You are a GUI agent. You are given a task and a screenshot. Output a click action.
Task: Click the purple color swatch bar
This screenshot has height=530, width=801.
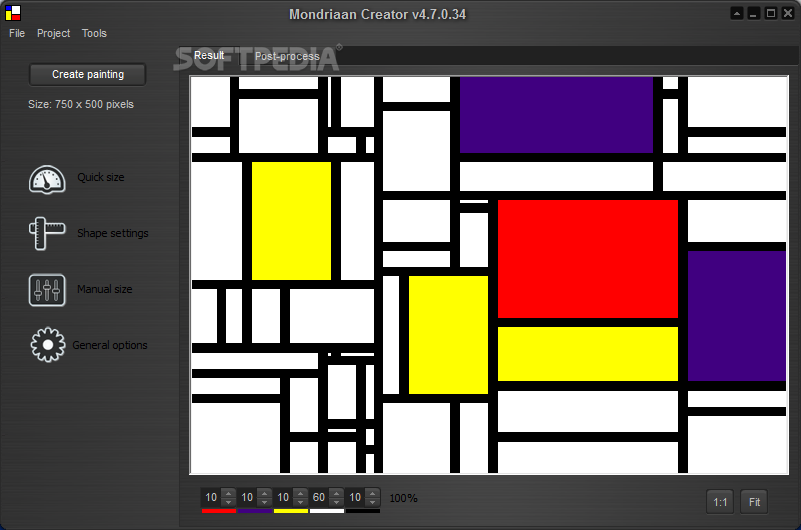tap(255, 511)
